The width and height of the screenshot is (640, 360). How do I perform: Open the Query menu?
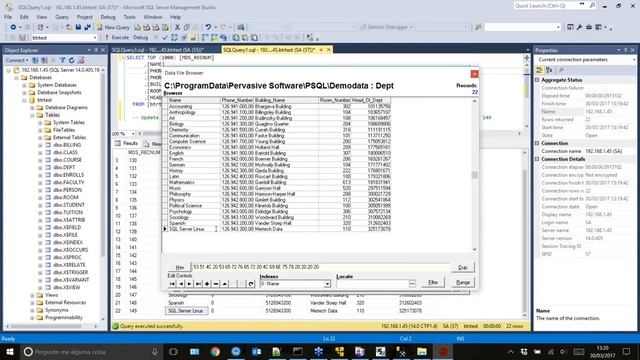pyautogui.click(x=62, y=17)
